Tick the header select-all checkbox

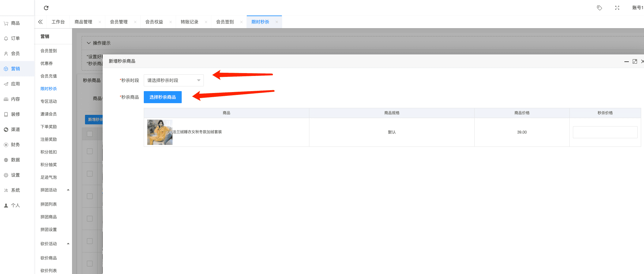[x=90, y=134]
